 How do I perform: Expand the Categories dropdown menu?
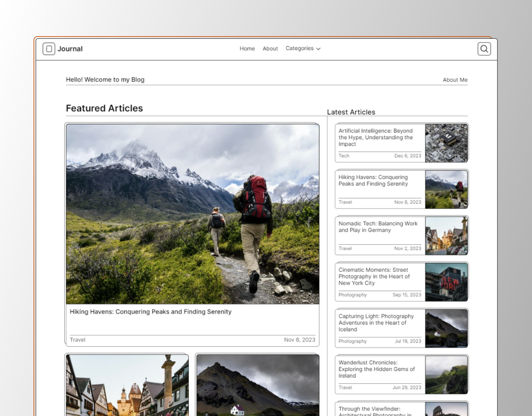(x=303, y=48)
